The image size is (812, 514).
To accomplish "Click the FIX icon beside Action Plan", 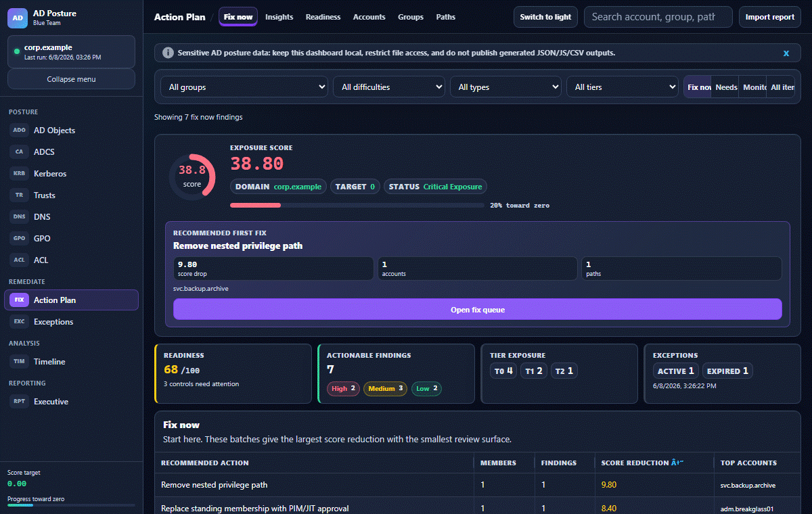I will [x=19, y=300].
